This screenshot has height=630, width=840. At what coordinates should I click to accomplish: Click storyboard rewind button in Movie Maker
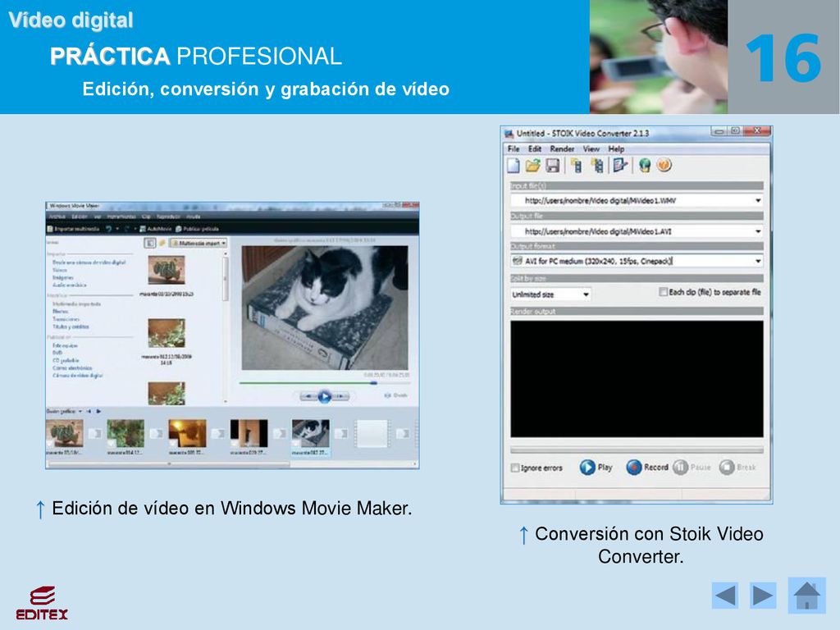pyautogui.click(x=89, y=412)
